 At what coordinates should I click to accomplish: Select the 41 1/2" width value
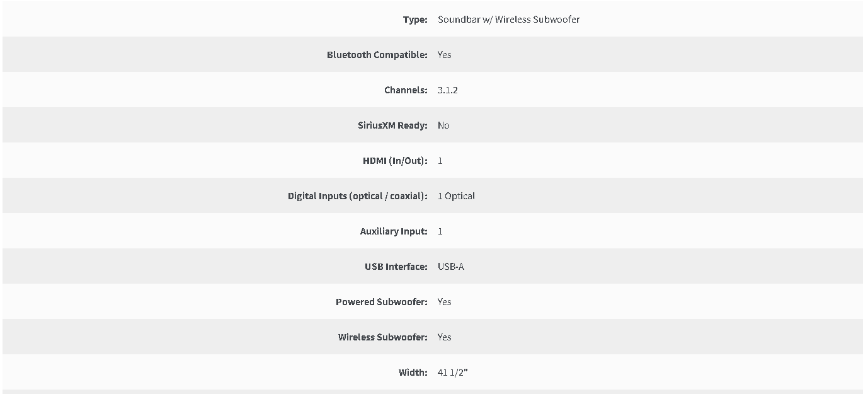453,373
